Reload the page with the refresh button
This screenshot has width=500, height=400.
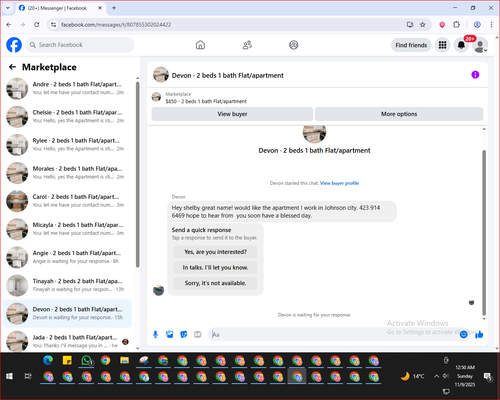click(x=37, y=25)
